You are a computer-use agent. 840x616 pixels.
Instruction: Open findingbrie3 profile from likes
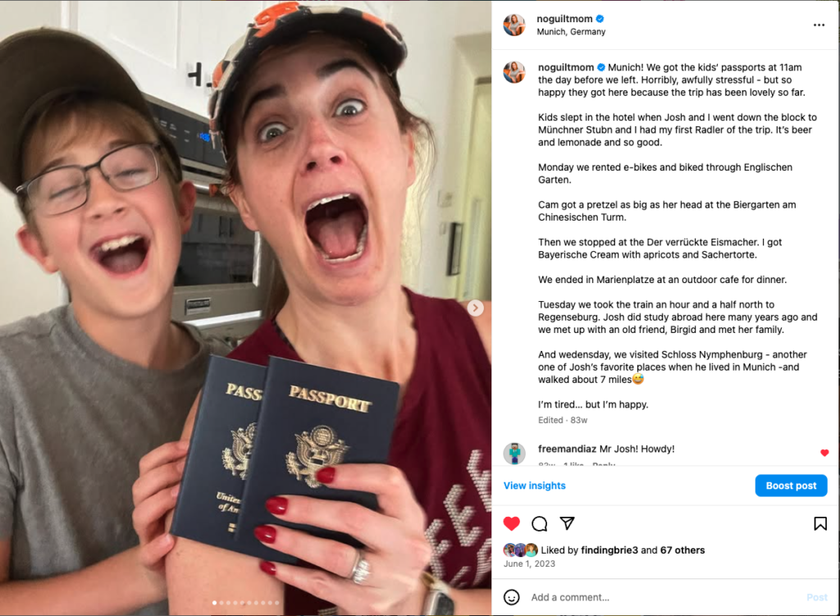pyautogui.click(x=609, y=550)
